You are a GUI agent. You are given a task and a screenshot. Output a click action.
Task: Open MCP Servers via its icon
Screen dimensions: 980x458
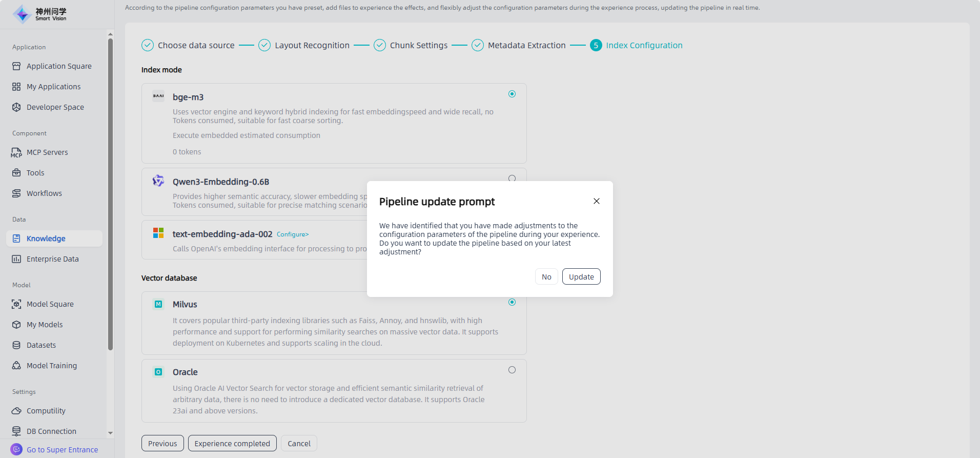(x=16, y=152)
